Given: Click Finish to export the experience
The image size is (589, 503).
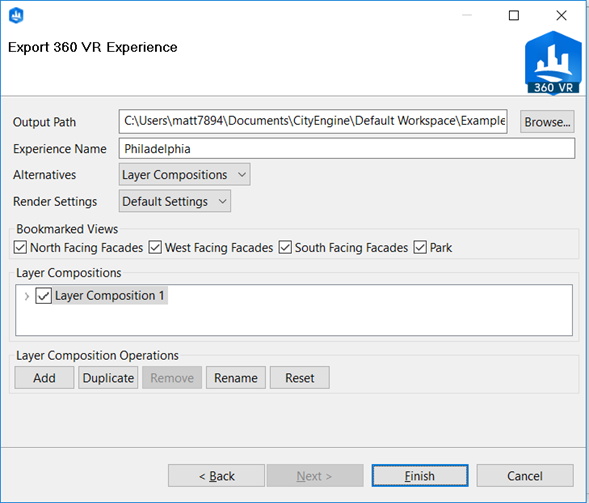Looking at the screenshot, I should click(420, 476).
